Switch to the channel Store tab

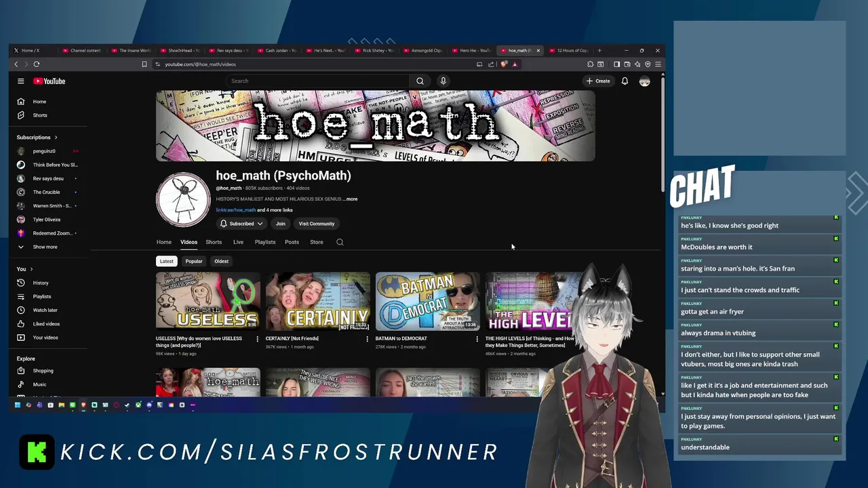tap(317, 242)
